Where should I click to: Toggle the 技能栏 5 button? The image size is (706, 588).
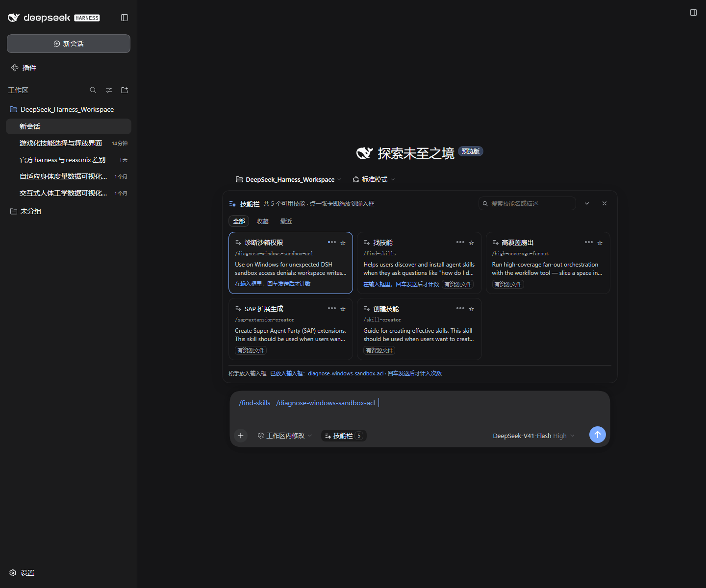click(x=344, y=436)
